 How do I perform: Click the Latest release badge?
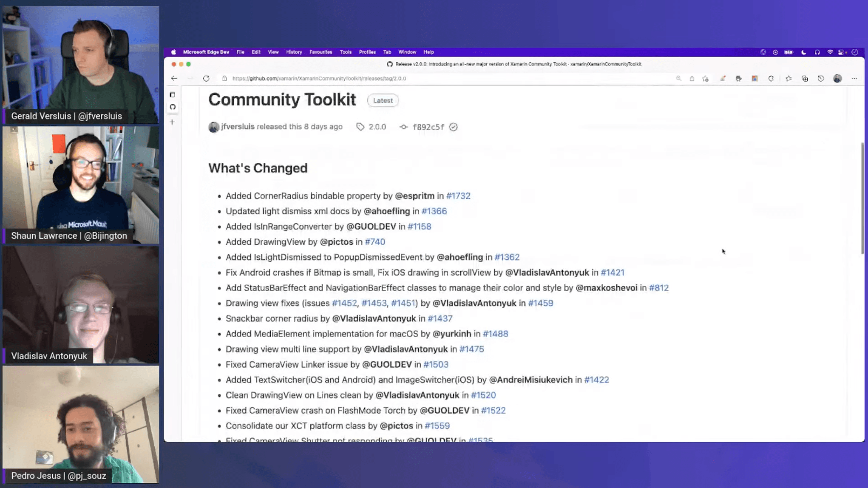click(382, 100)
